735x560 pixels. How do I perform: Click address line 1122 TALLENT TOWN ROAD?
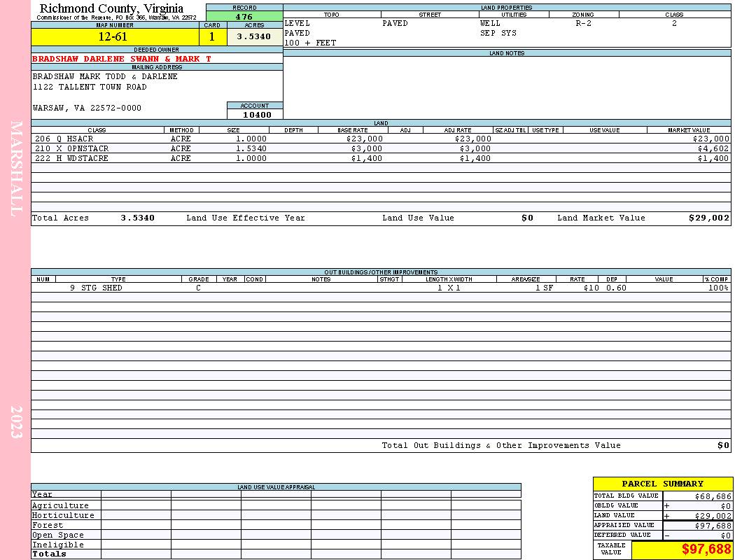(90, 87)
